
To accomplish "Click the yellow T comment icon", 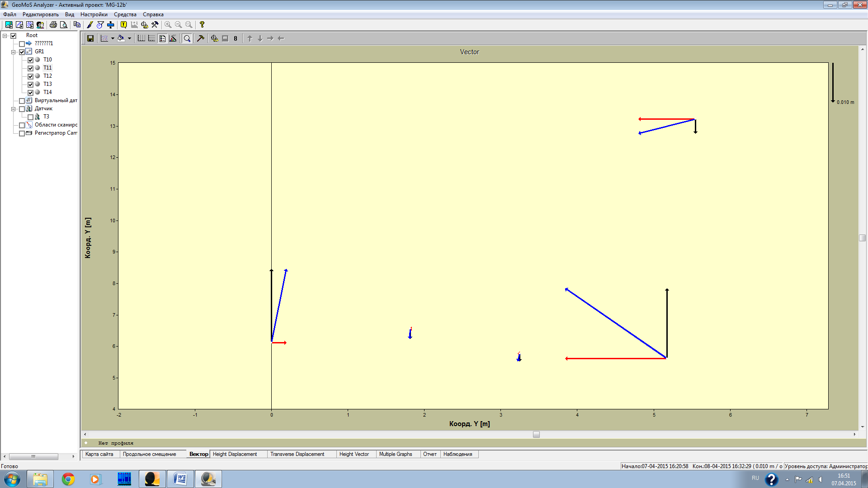I will (x=123, y=25).
